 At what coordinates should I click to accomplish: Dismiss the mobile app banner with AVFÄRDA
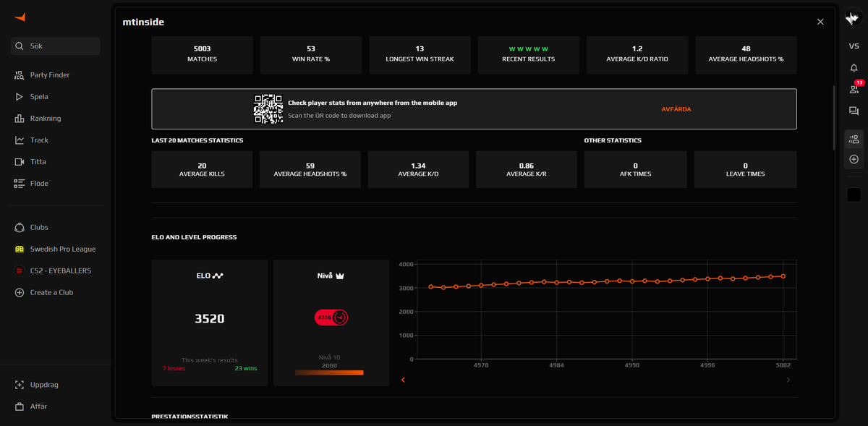pos(676,109)
